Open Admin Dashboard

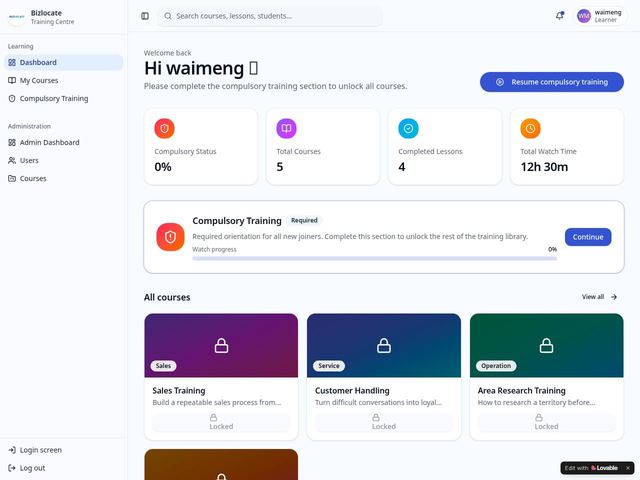63,142
